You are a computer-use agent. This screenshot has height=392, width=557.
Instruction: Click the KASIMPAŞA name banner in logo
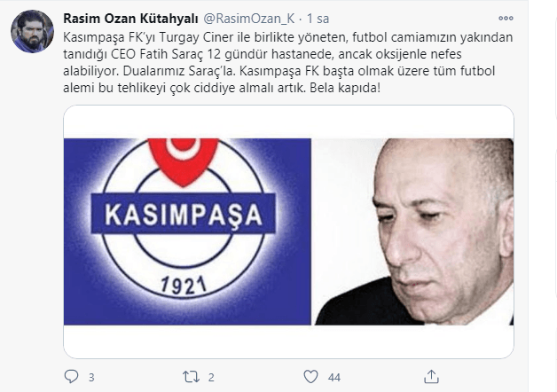[x=184, y=214]
